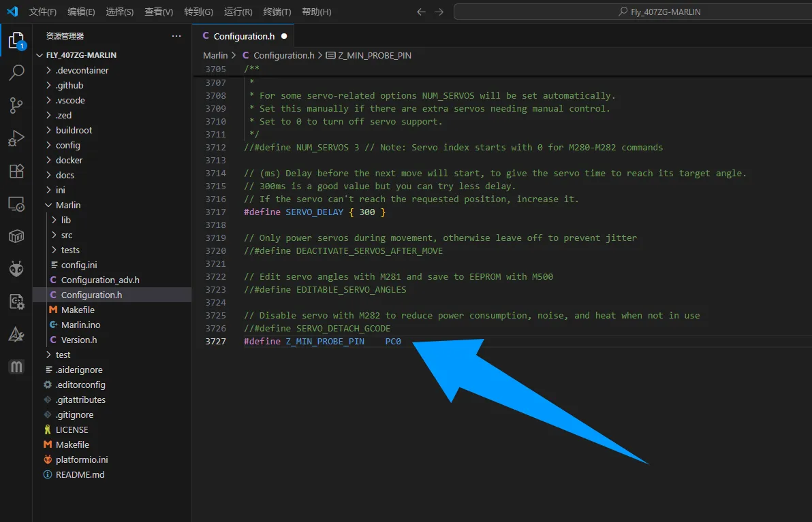The height and width of the screenshot is (522, 812).
Task: Select the Configuration.h editor tab
Action: pos(243,36)
